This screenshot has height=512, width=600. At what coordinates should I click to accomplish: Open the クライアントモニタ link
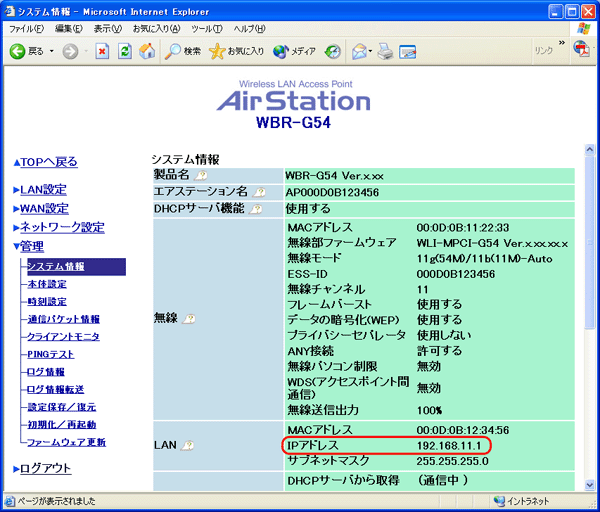(64, 337)
